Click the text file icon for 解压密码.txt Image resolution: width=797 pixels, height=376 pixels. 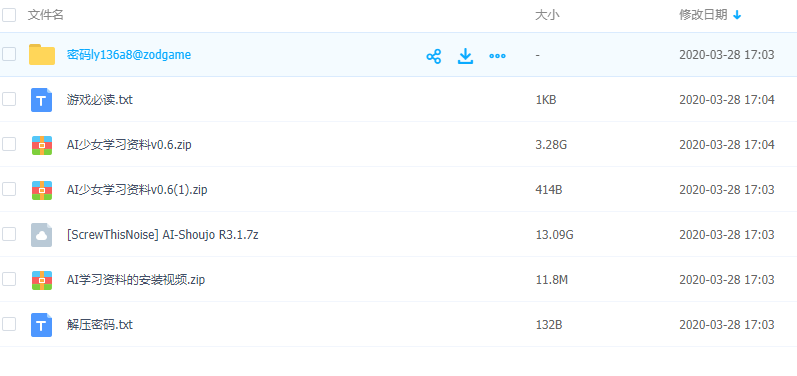coord(42,325)
